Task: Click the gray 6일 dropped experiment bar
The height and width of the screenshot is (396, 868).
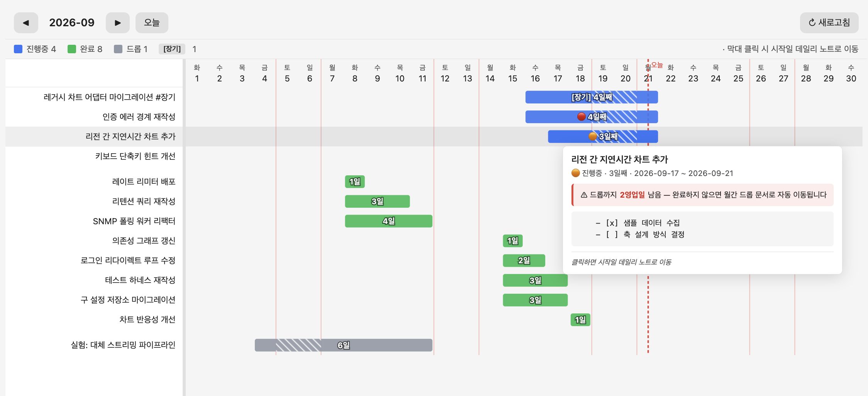Action: 344,345
